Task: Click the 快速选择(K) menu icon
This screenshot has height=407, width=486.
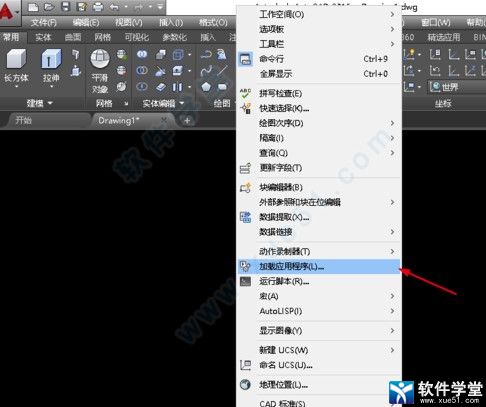Action: (246, 108)
